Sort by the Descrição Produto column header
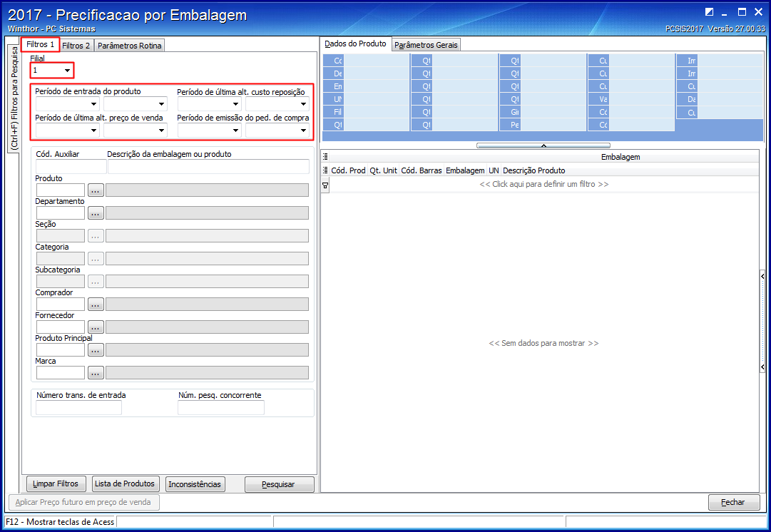The width and height of the screenshot is (771, 532). tap(534, 170)
